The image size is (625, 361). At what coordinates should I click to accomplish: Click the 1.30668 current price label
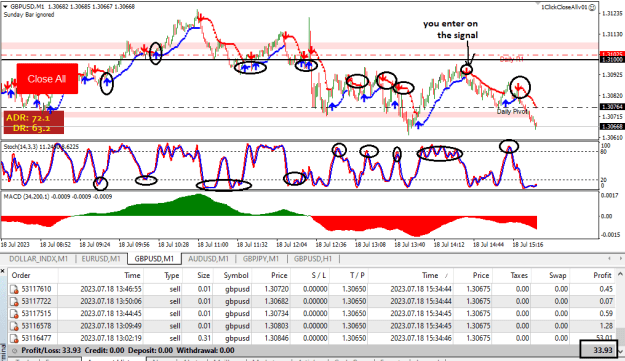tap(611, 127)
